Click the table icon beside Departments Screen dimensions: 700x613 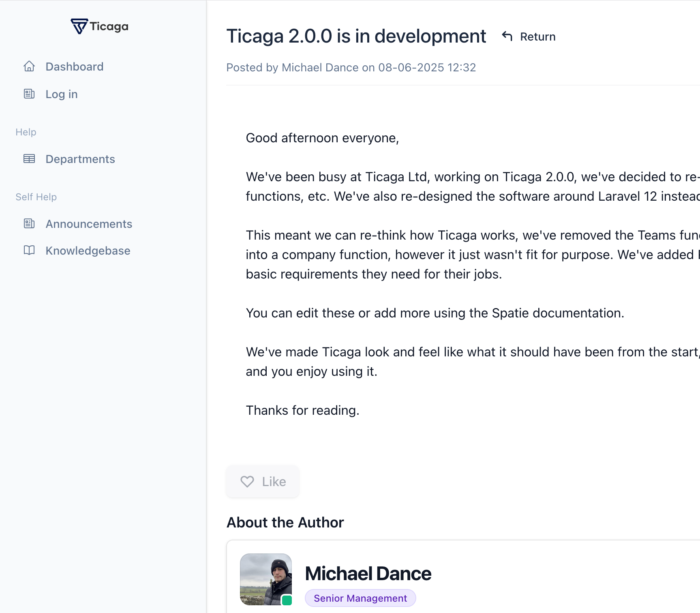tap(29, 159)
